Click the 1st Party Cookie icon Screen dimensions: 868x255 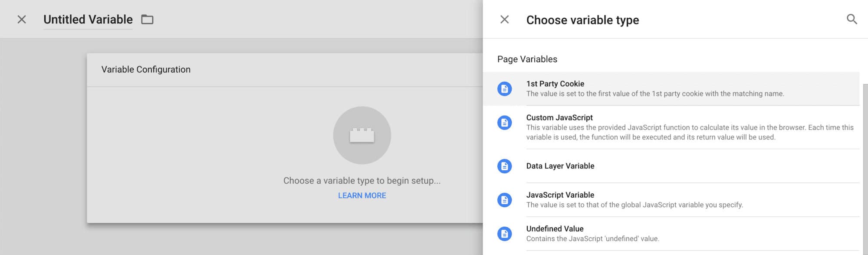point(504,89)
